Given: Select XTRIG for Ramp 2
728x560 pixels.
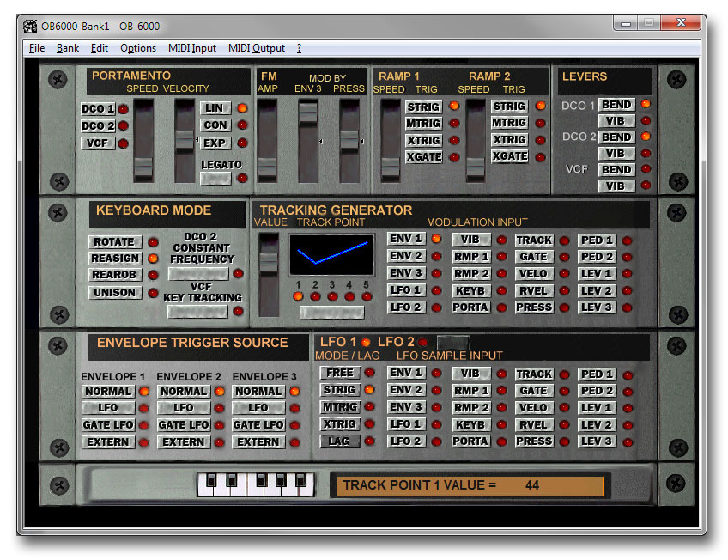Looking at the screenshot, I should pos(509,139).
